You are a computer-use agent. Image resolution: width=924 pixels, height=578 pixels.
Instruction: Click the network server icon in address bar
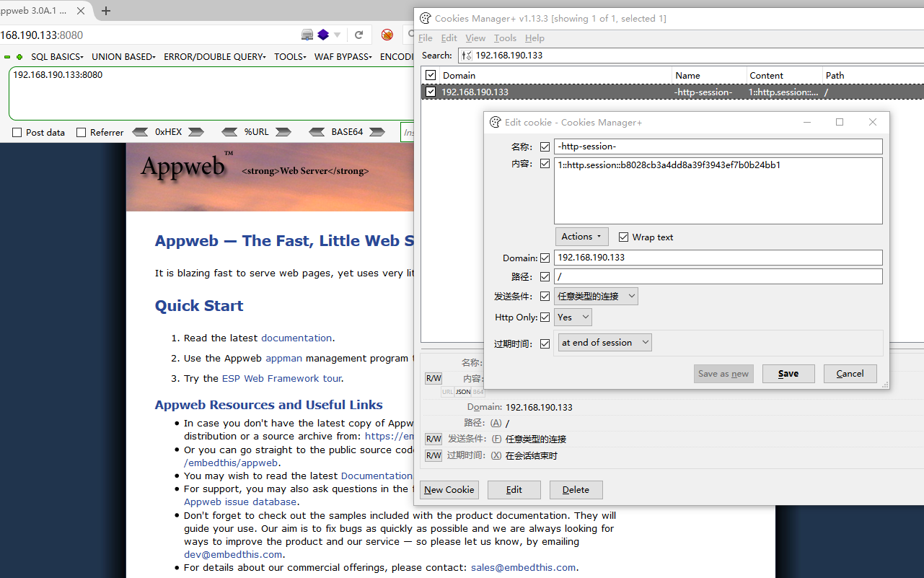click(x=307, y=35)
